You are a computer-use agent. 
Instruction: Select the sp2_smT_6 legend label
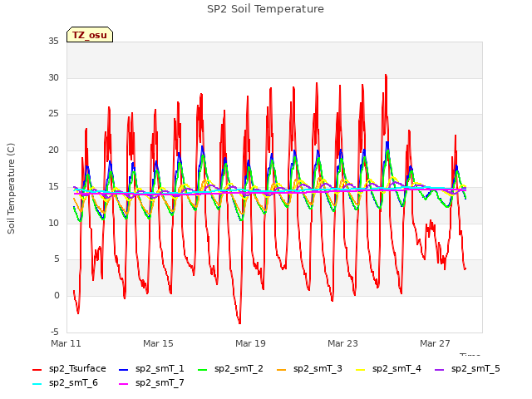[x=73, y=382]
